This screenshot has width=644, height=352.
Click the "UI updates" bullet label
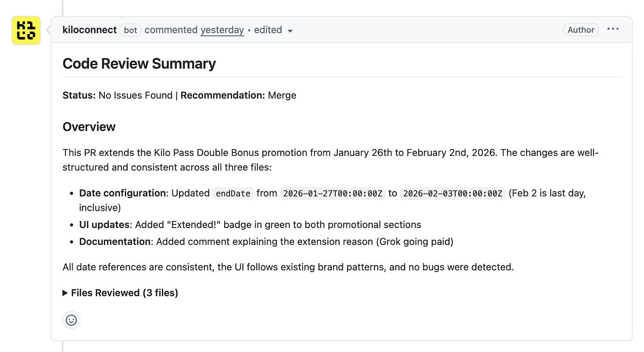point(104,224)
